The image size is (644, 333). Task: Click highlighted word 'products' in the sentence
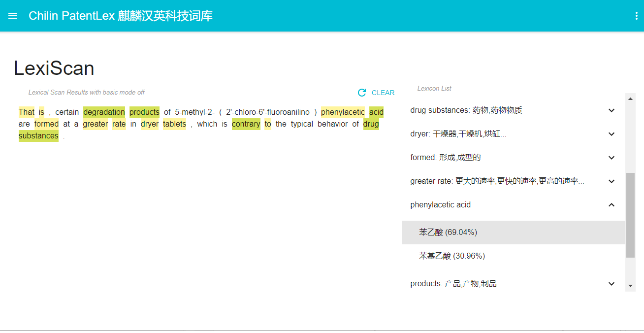pos(144,112)
